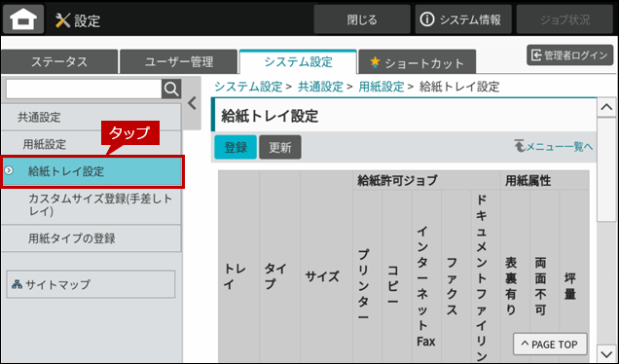The width and height of the screenshot is (619, 364).
Task: Click 用紙設定 breadcrumb link
Action: point(382,87)
